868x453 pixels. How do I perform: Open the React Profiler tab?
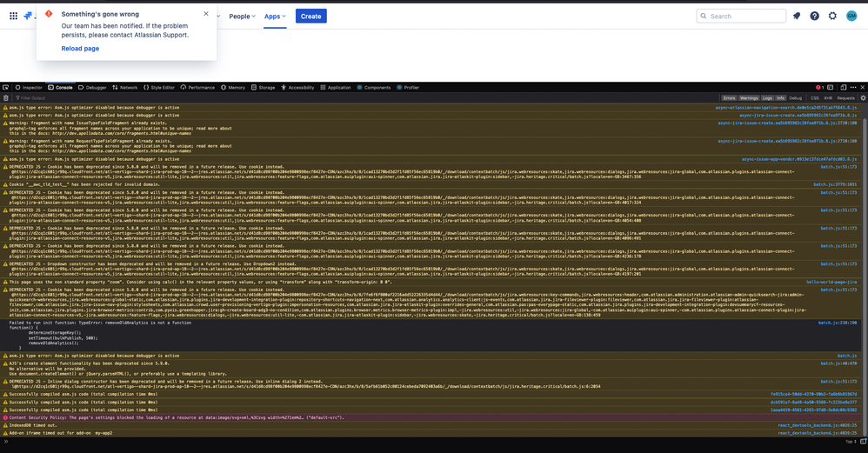(x=407, y=88)
